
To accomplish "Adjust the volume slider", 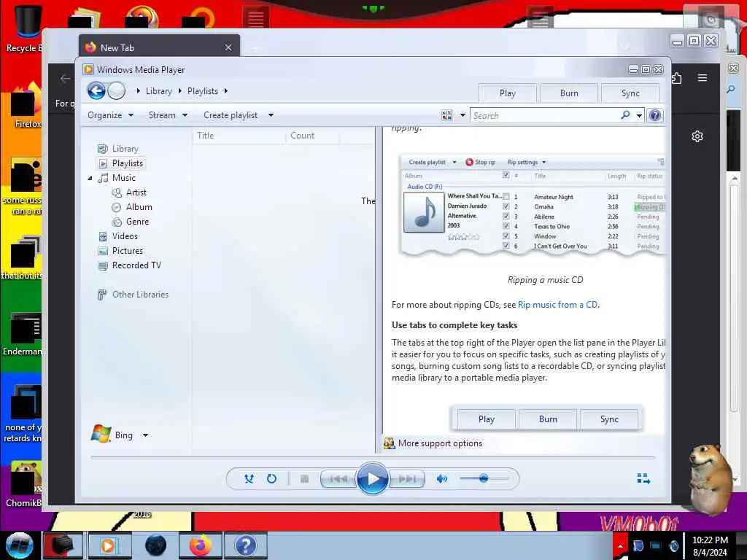I will pyautogui.click(x=484, y=478).
